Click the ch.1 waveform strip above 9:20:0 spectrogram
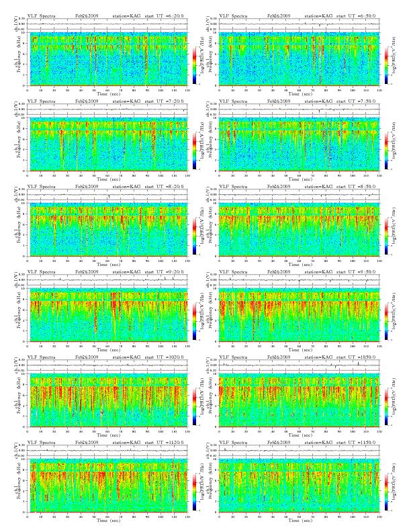The height and width of the screenshot is (532, 411). (x=107, y=280)
